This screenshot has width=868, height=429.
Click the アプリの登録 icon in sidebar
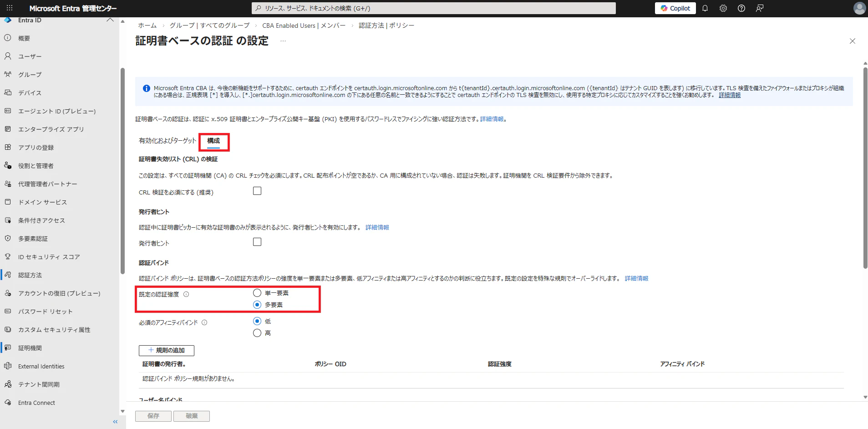coord(8,147)
